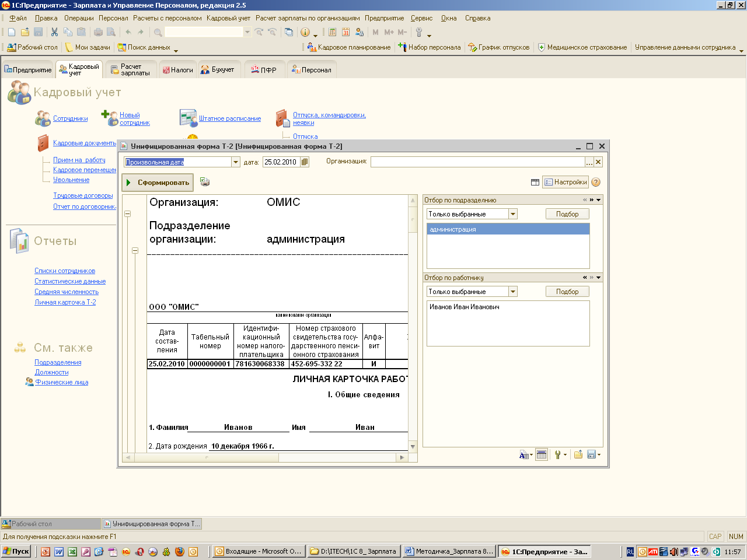747x560 pixels.
Task: Open the wrench service tools icon
Action: click(419, 32)
